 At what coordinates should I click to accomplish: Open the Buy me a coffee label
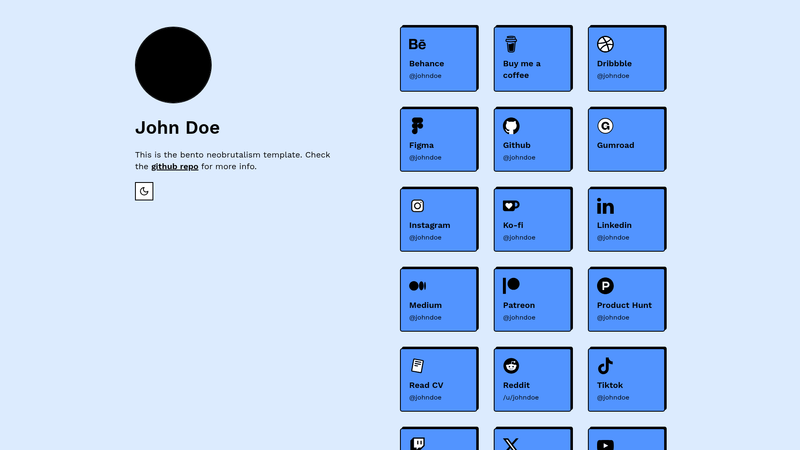pos(521,69)
